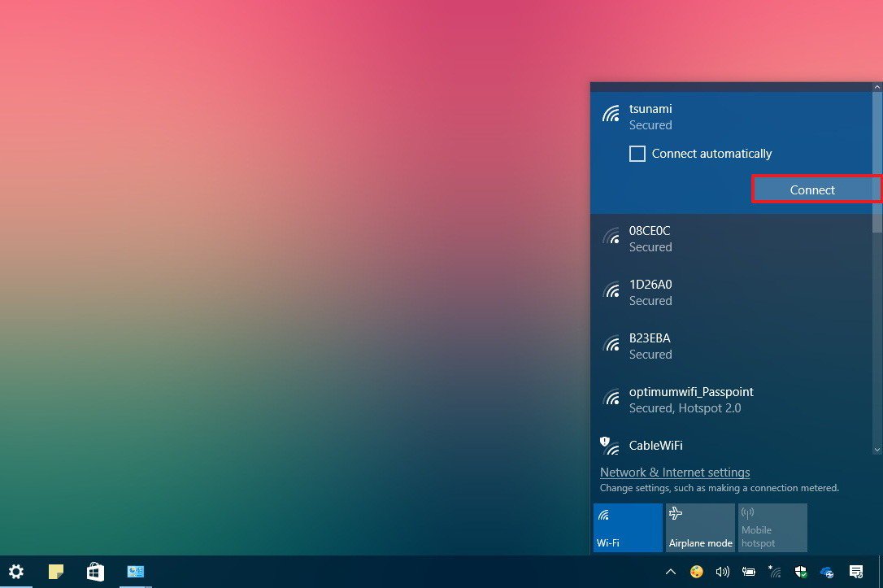Show hidden icons with the tray chevron
The height and width of the screenshot is (588, 883).
[x=670, y=572]
